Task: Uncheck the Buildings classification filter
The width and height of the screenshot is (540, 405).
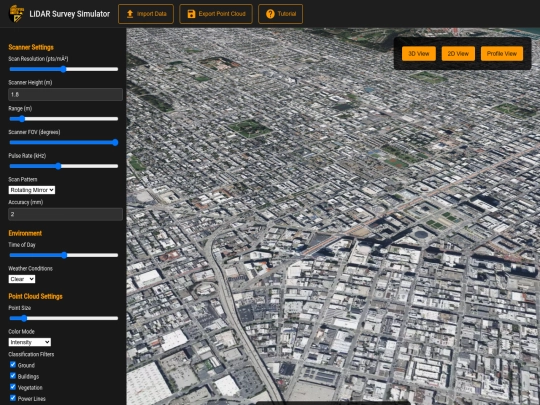Action: (13, 375)
